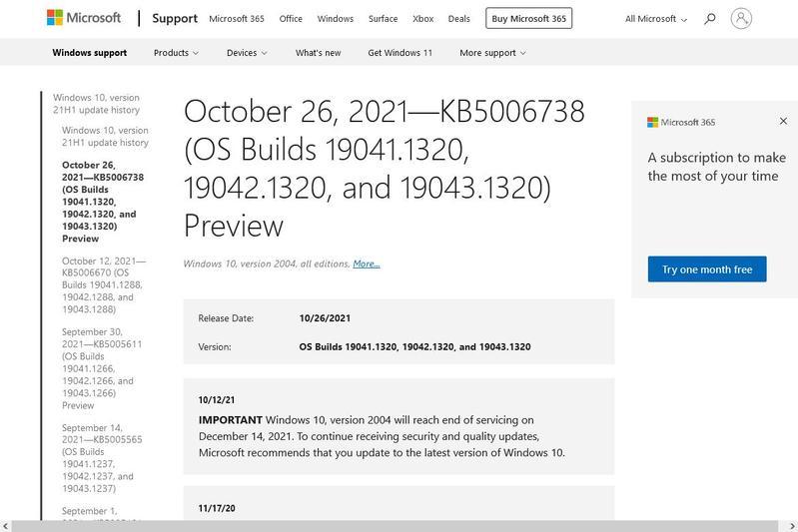798x532 pixels.
Task: Select sidebar October 26, 2021 KB5006738 entry
Action: [103, 202]
